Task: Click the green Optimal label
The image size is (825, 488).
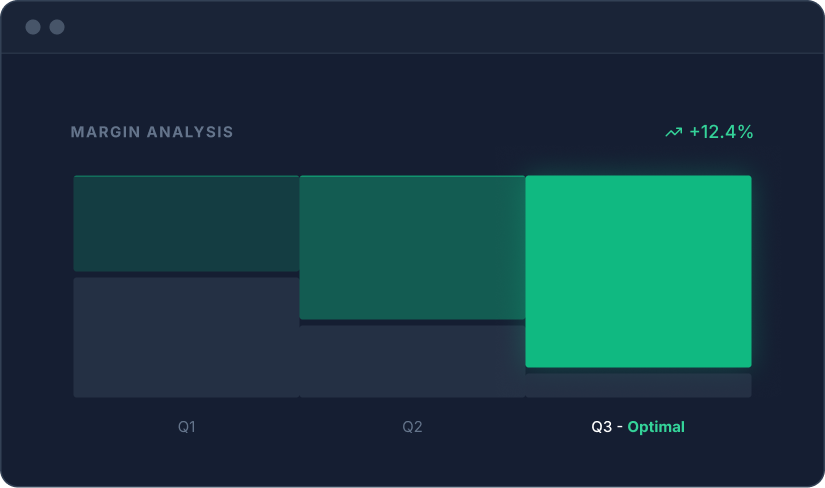Action: click(656, 427)
